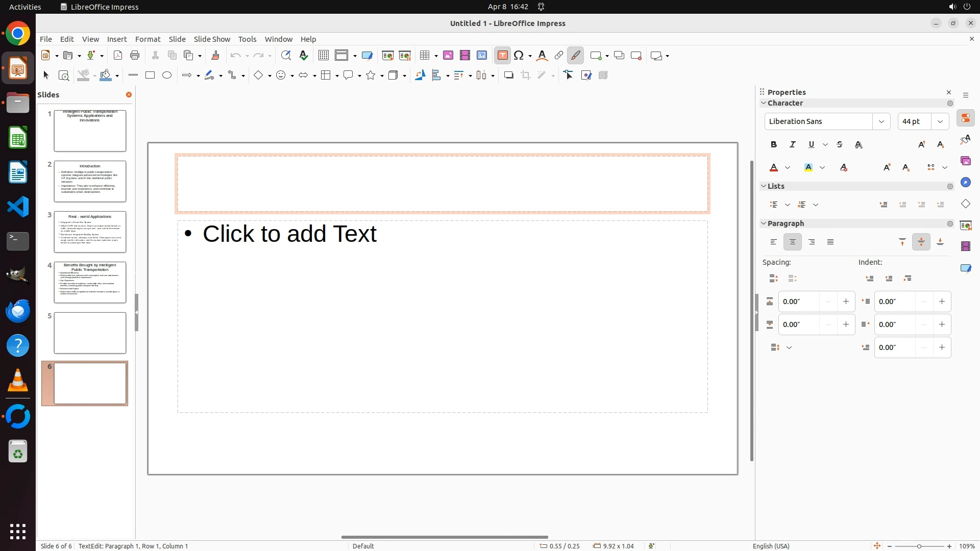This screenshot has width=980, height=551.
Task: Enable Justified paragraph alignment
Action: point(830,242)
